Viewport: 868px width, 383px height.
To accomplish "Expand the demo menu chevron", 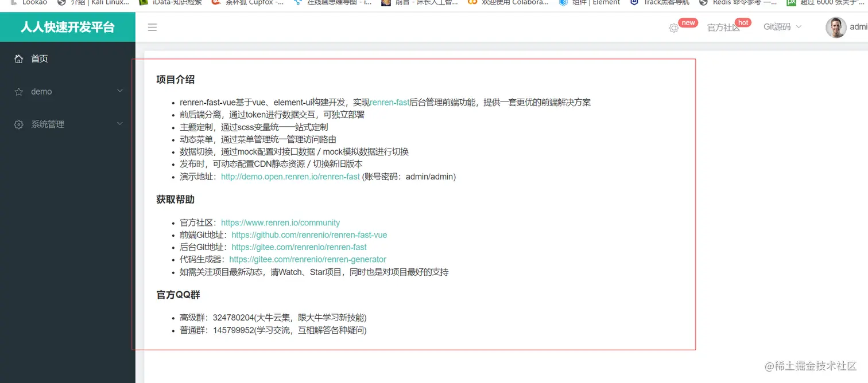I will (x=120, y=91).
